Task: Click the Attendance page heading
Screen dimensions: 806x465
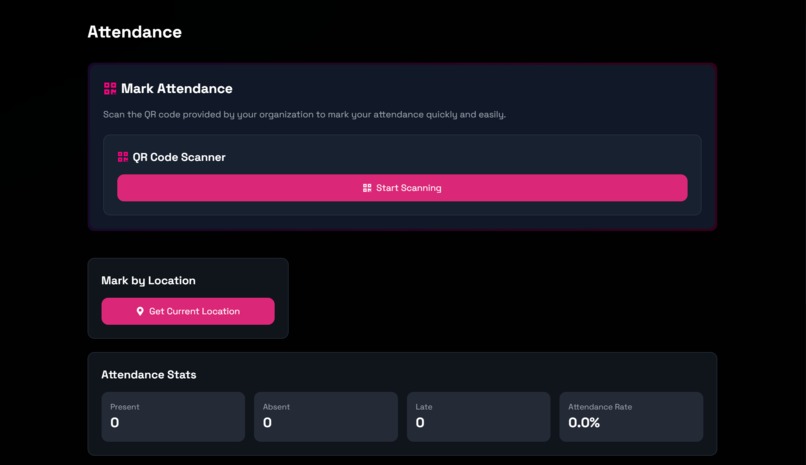Action: 135,32
